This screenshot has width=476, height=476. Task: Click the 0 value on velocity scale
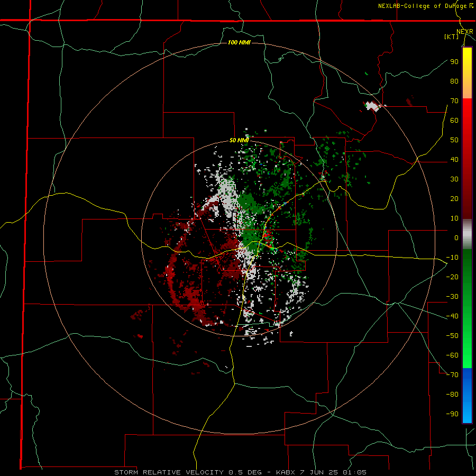(456, 238)
